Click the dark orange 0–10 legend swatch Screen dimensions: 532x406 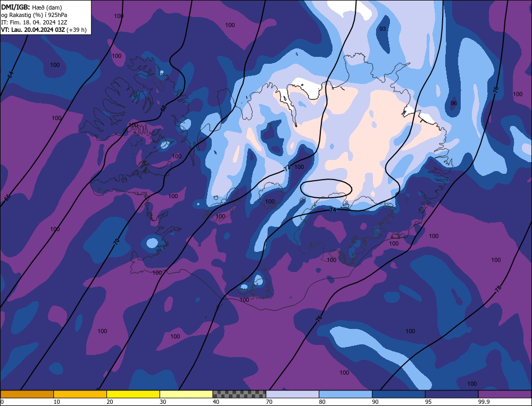(27, 394)
